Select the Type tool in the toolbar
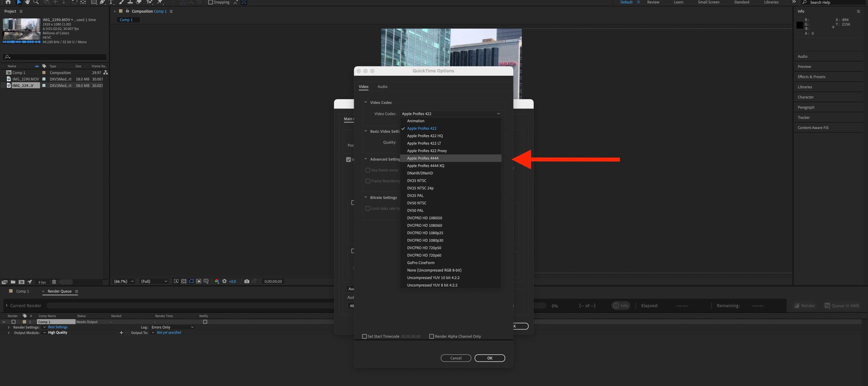Image resolution: width=868 pixels, height=386 pixels. tap(112, 2)
